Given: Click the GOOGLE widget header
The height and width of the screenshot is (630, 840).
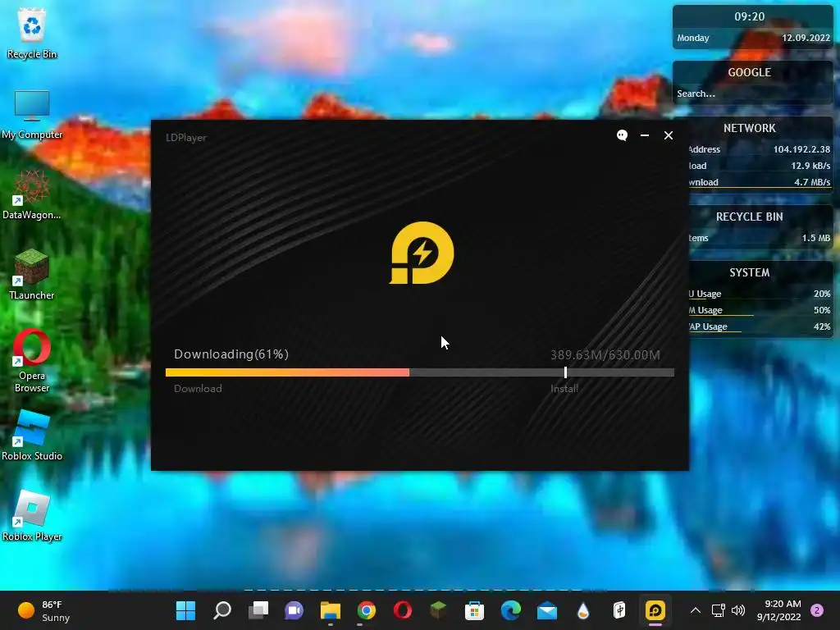Looking at the screenshot, I should pos(750,72).
